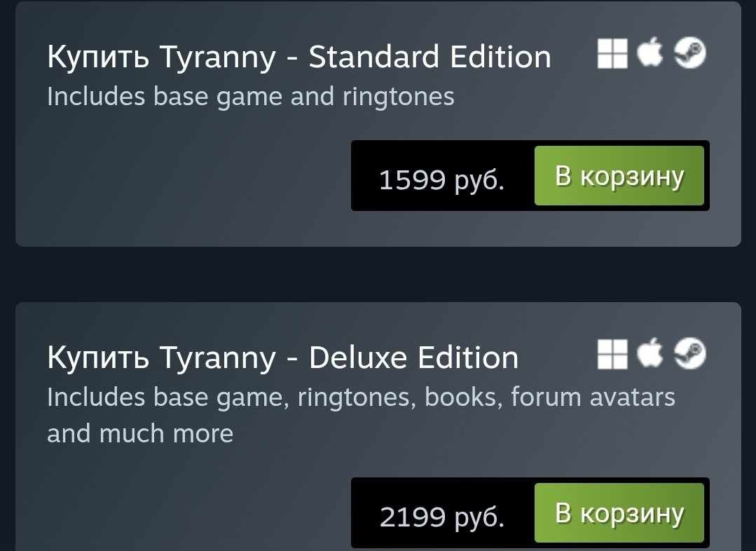Click Apple macOS icon on Standard Edition
Screen dimensions: 756x551
tap(650, 52)
